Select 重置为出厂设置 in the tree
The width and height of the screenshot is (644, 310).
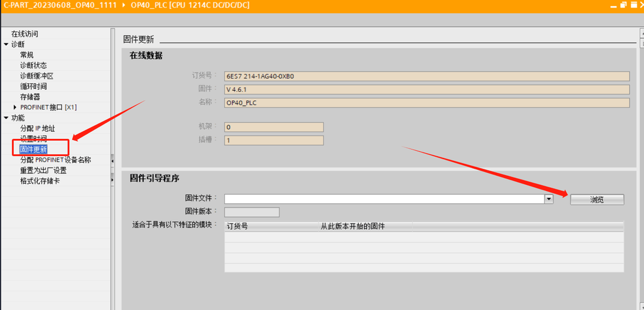click(44, 170)
